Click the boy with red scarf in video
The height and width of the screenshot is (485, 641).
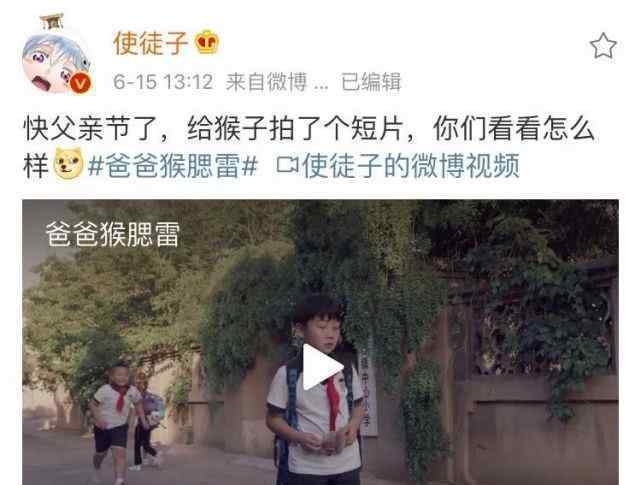tap(316, 388)
